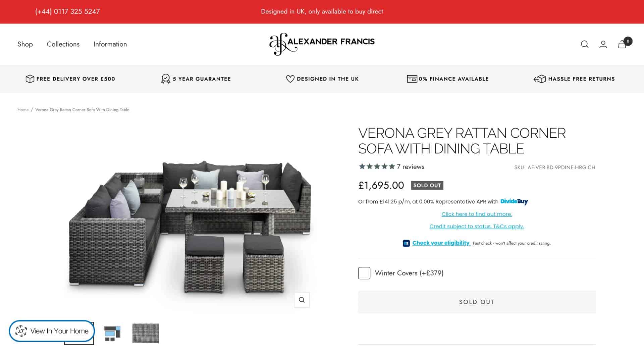Click the large SOLD OUT button

pos(477,302)
